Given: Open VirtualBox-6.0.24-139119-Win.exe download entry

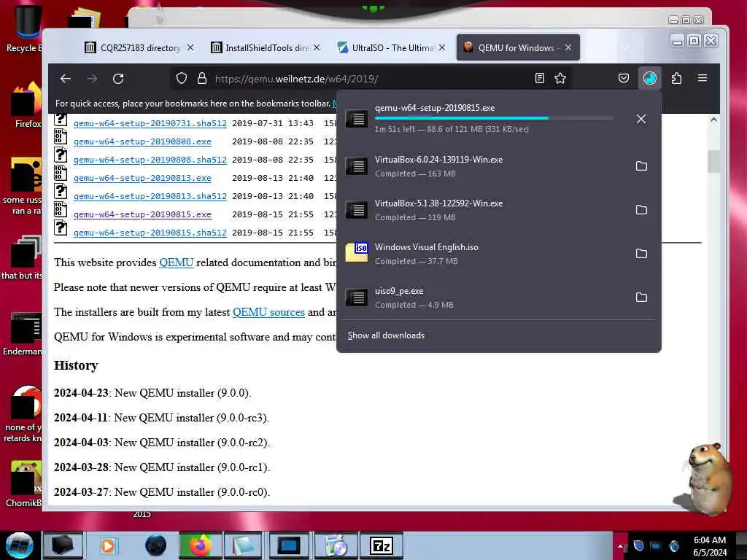Looking at the screenshot, I should click(x=482, y=166).
